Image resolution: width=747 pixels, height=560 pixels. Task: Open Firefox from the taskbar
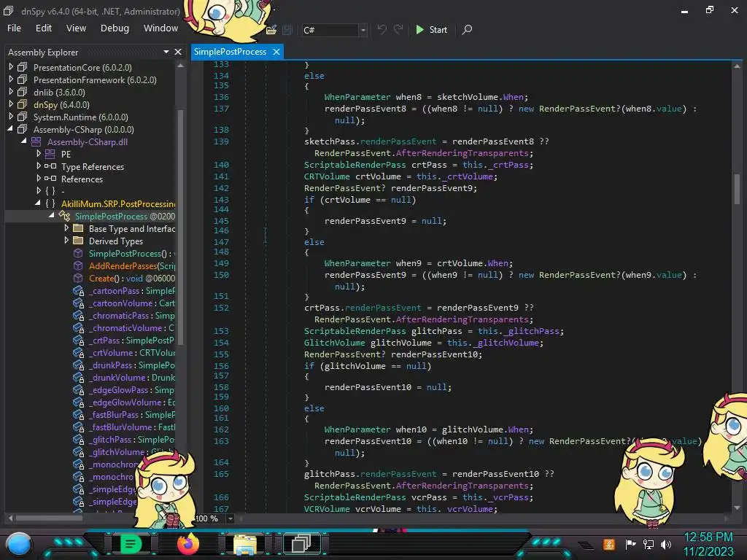[187, 544]
